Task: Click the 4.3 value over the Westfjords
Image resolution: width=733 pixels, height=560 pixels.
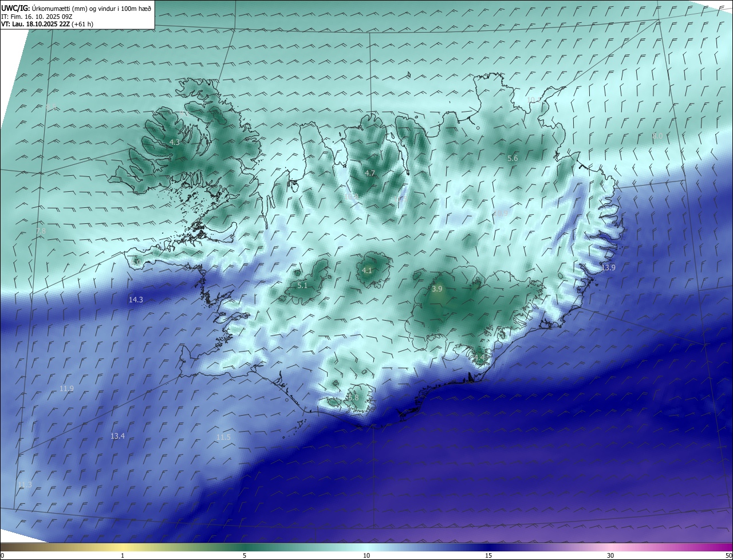Action: coord(175,142)
